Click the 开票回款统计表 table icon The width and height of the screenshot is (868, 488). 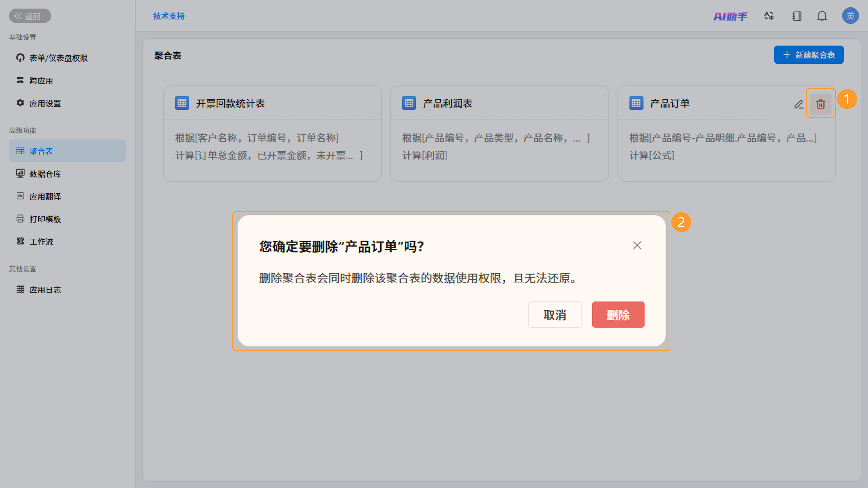pos(182,103)
